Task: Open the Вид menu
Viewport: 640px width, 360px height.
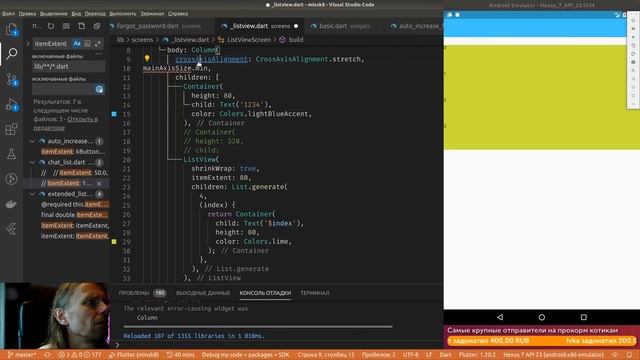Action: 76,13
